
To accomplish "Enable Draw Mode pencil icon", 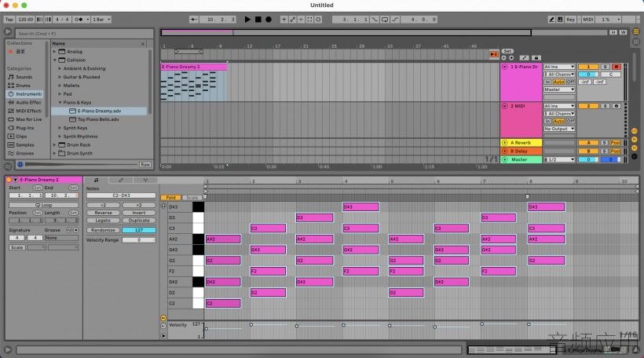I will (551, 20).
